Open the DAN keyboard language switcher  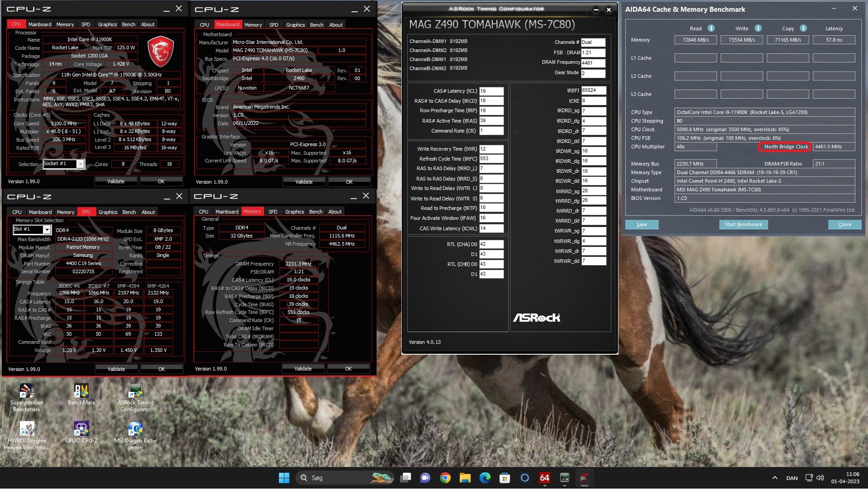click(792, 478)
